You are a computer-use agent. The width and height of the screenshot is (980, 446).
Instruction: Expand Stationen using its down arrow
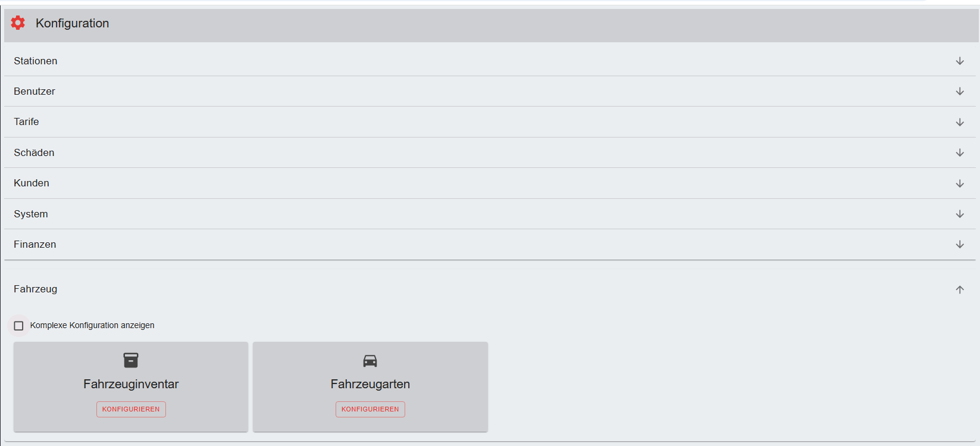[x=960, y=61]
